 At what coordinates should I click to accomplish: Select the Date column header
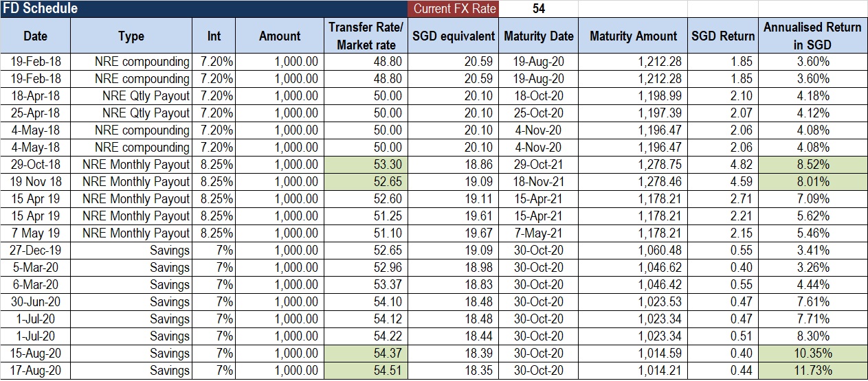click(35, 36)
